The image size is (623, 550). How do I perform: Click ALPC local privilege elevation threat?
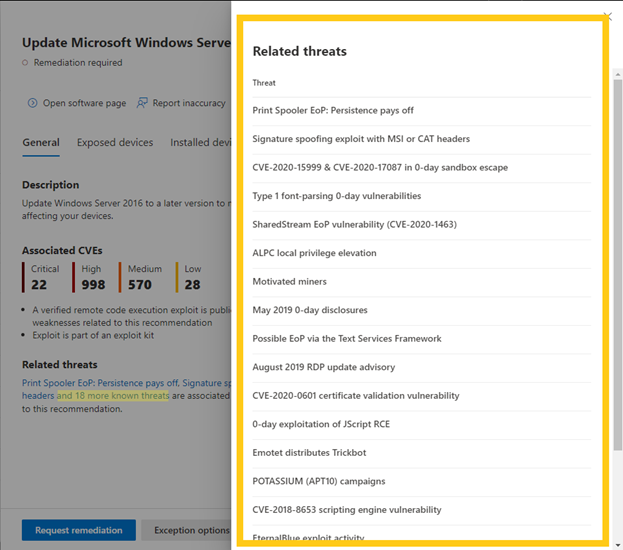[314, 253]
